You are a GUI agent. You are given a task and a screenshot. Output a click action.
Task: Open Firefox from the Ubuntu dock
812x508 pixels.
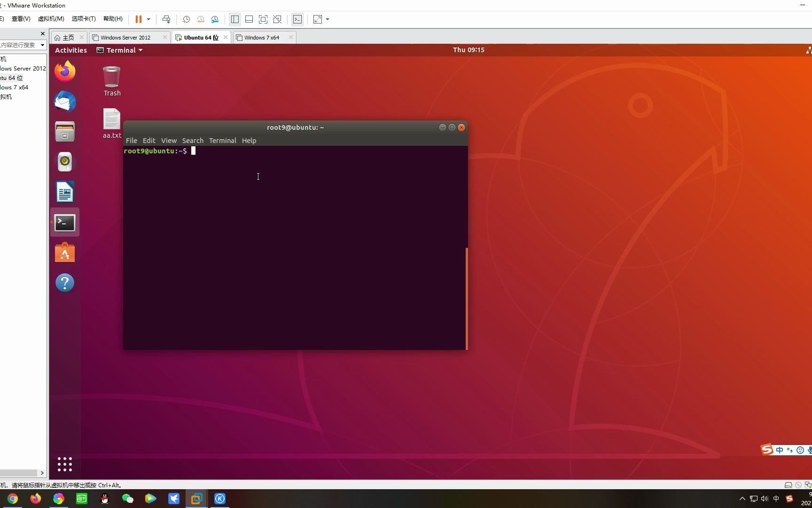coord(64,71)
